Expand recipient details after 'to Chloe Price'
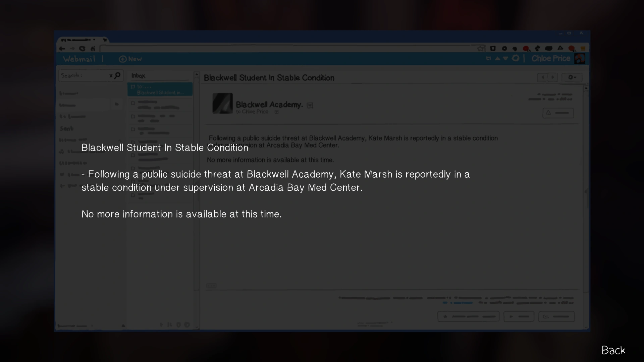 pyautogui.click(x=276, y=112)
